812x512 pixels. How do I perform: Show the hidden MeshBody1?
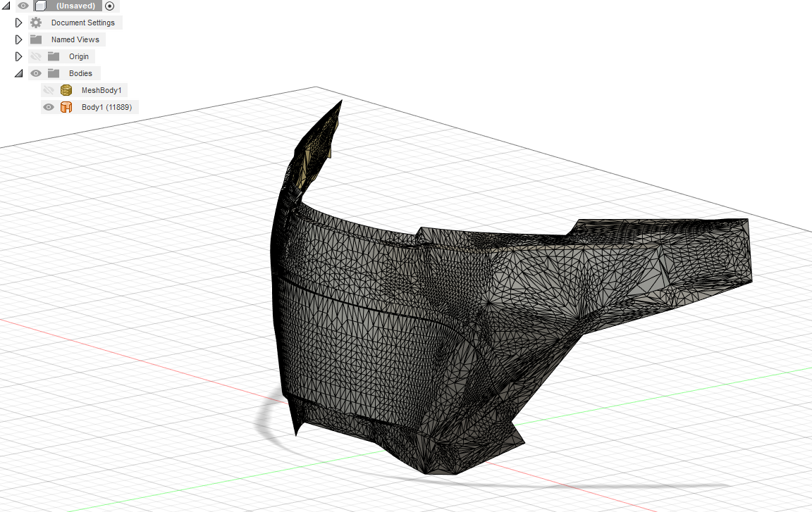coord(49,90)
